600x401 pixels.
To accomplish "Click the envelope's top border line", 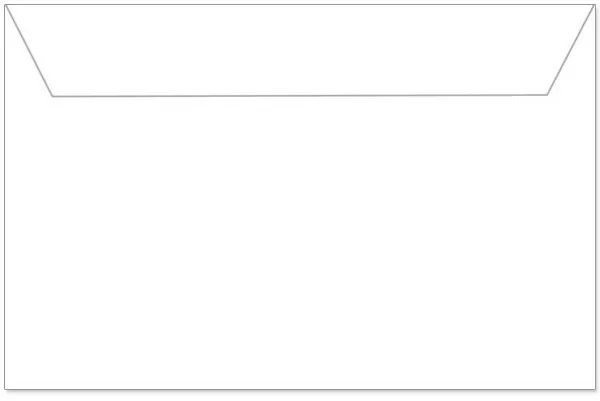I will coord(300,5).
